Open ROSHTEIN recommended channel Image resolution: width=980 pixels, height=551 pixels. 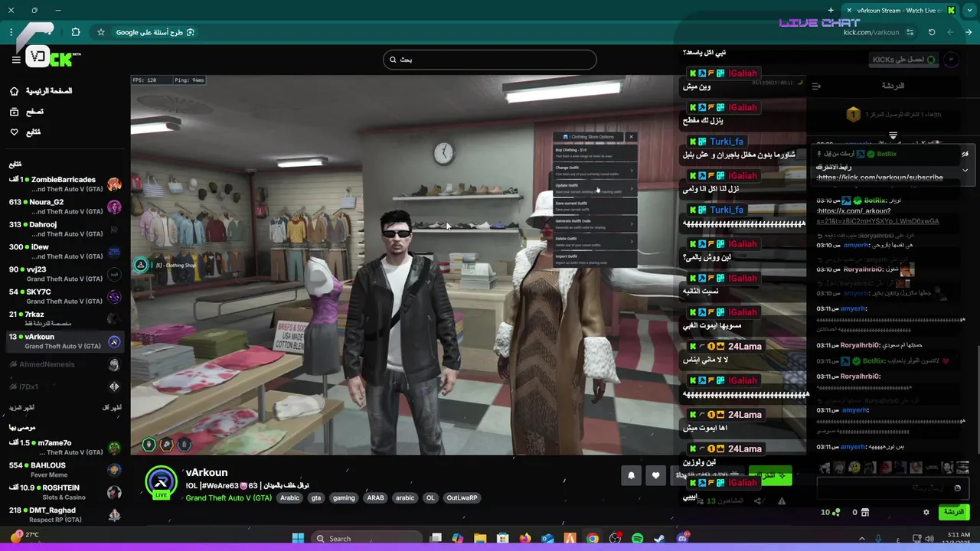pyautogui.click(x=65, y=492)
